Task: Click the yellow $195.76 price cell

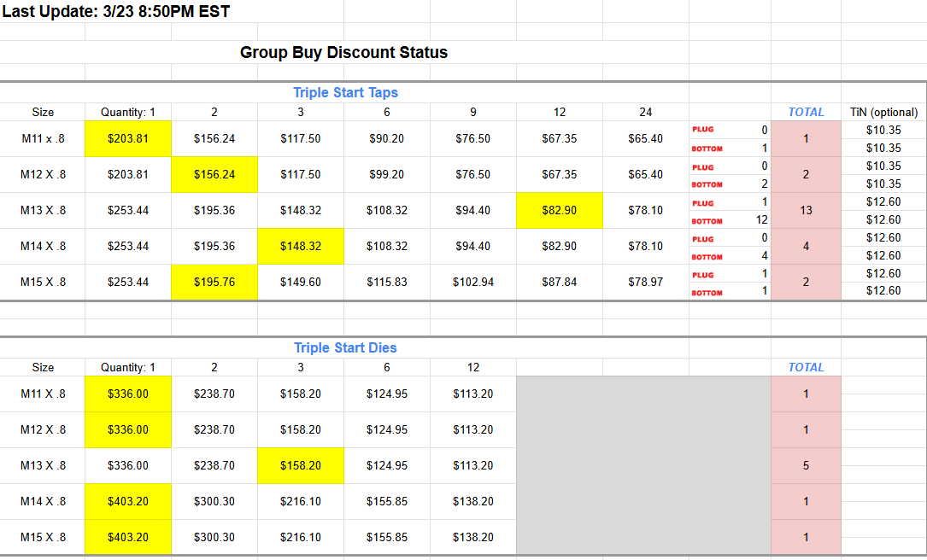Action: [214, 282]
